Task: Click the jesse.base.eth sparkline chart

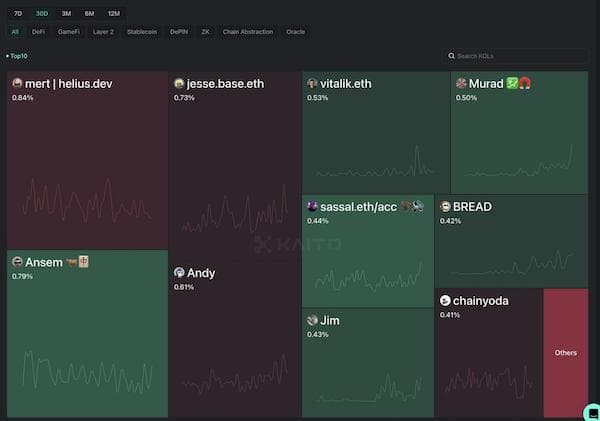Action: coord(235,209)
